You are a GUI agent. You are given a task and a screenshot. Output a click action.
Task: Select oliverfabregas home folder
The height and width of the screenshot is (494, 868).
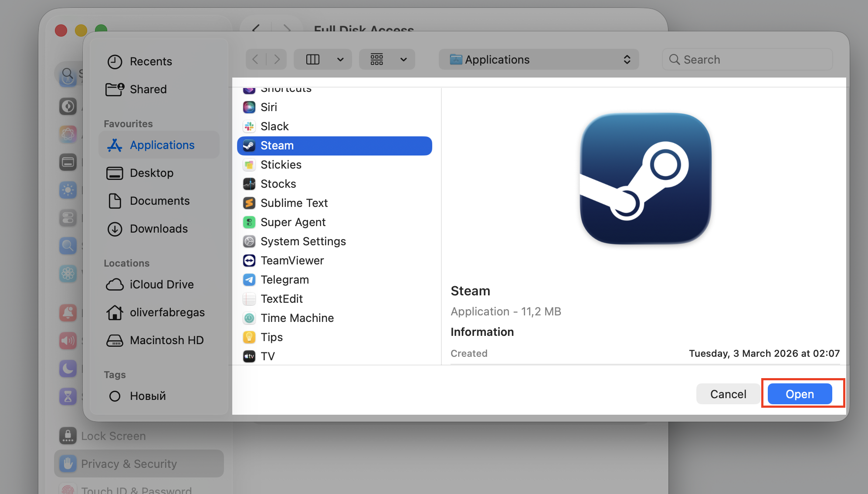pos(159,312)
